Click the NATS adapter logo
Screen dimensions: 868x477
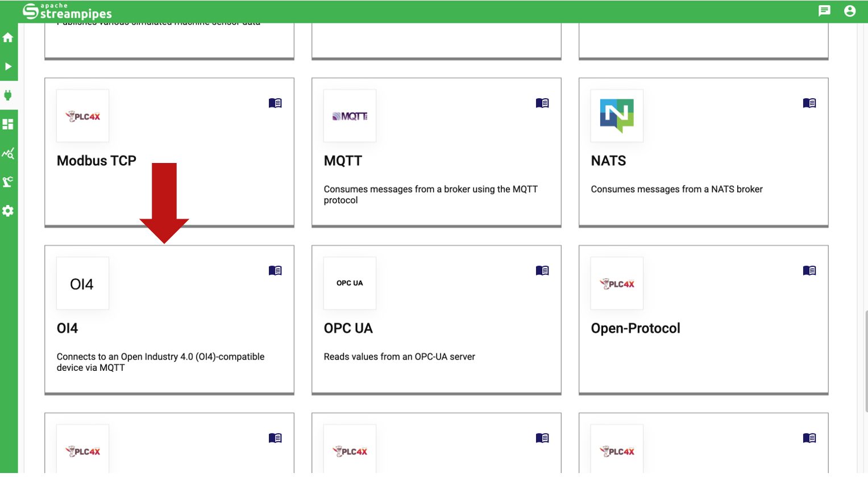point(617,115)
